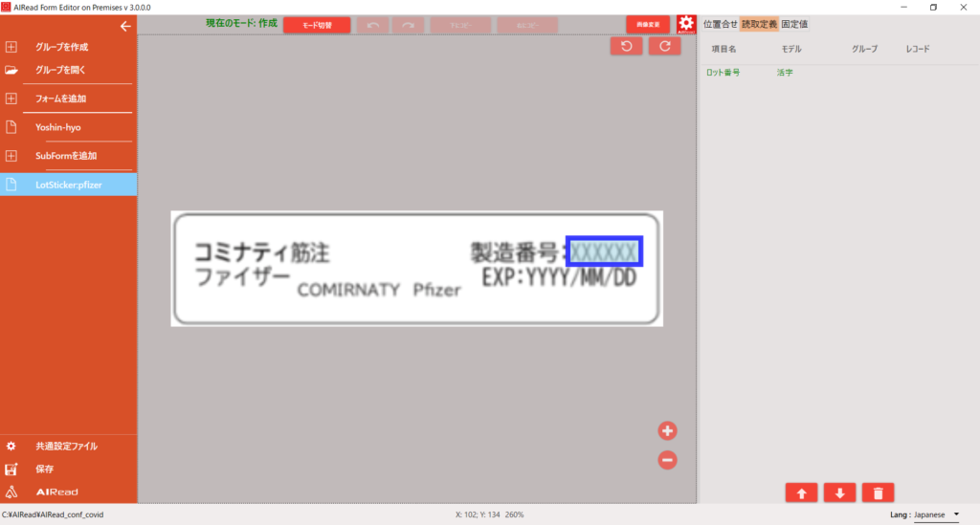Click the redo arrow in the toolbar
Viewport: 980px width, 525px height.
[x=408, y=25]
